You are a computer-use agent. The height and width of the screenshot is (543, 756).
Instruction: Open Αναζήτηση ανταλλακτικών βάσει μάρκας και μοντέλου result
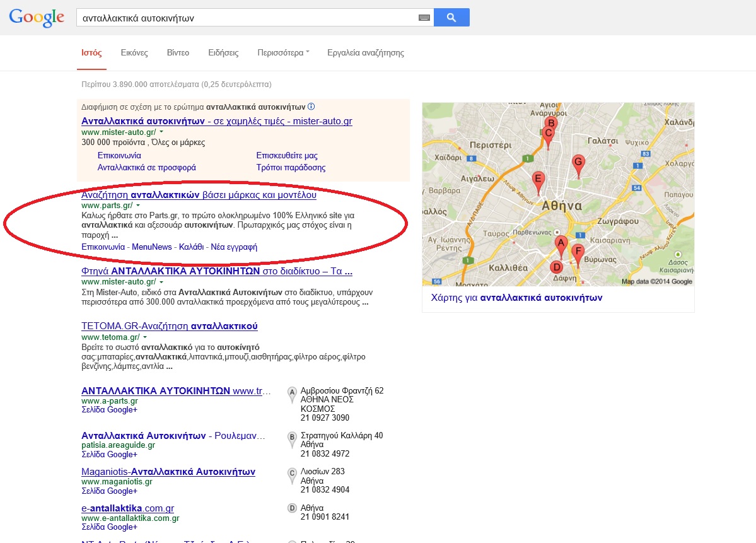click(x=199, y=195)
